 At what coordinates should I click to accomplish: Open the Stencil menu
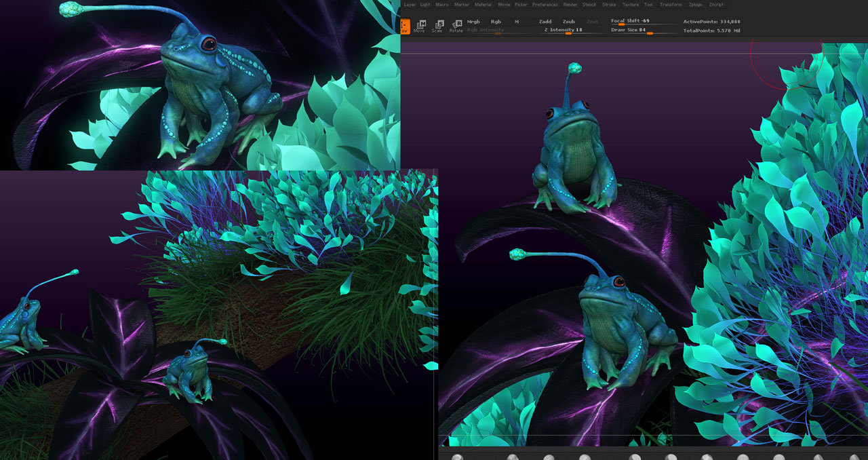click(x=590, y=5)
